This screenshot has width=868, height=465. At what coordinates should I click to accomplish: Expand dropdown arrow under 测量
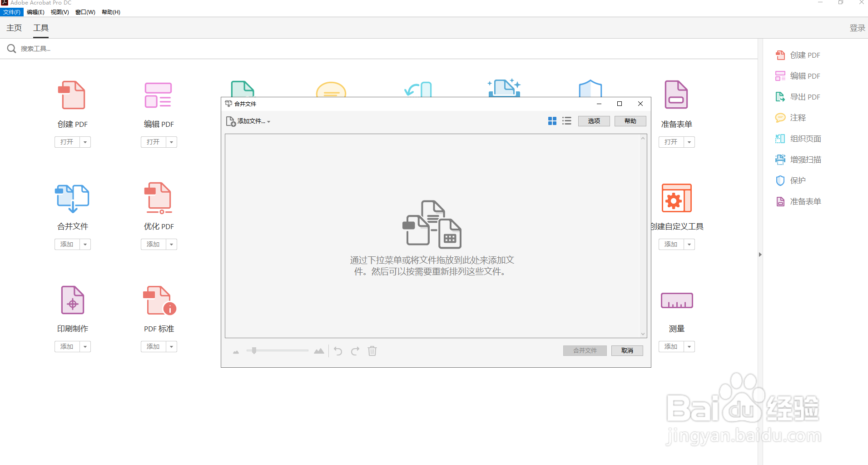pos(689,347)
